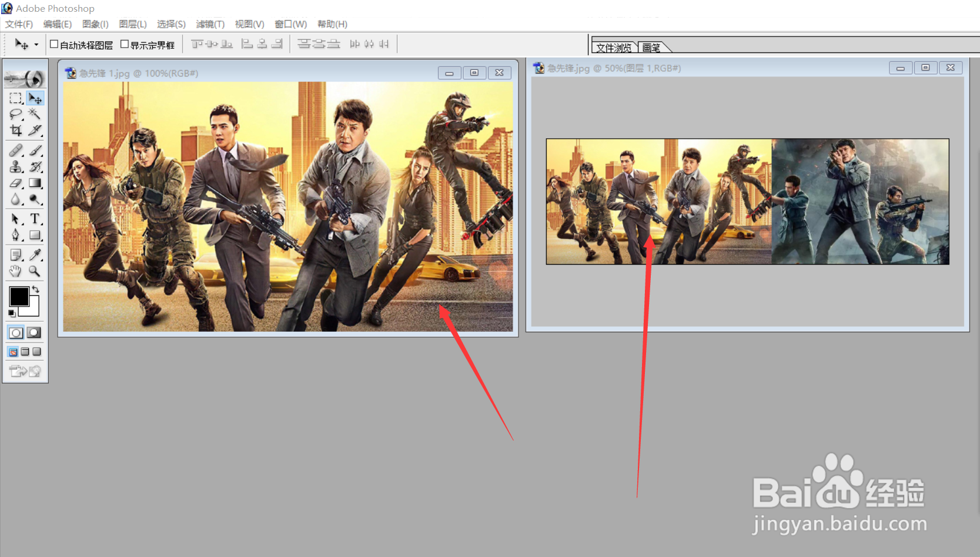Select the Healing Brush tool
980x557 pixels.
16,151
